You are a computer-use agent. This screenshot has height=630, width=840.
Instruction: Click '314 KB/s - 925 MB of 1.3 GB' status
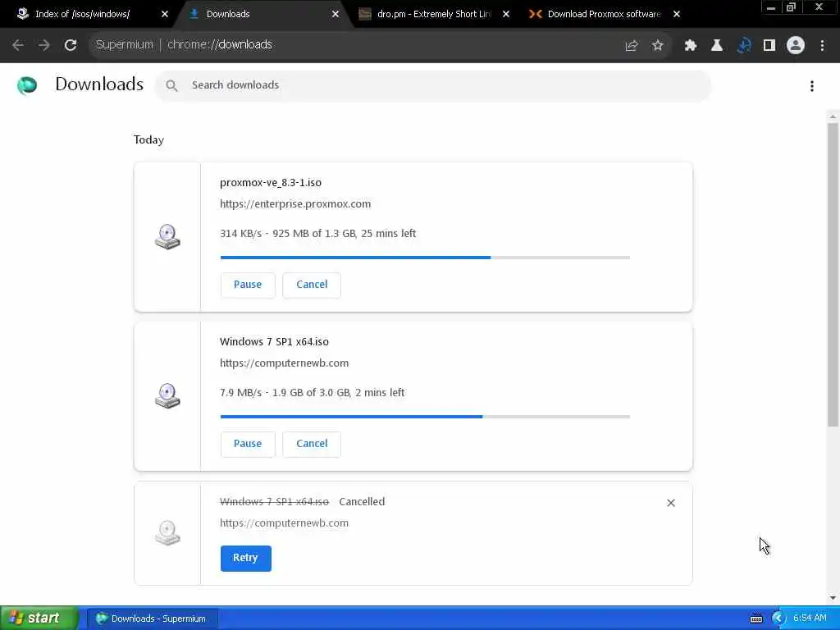[317, 234]
